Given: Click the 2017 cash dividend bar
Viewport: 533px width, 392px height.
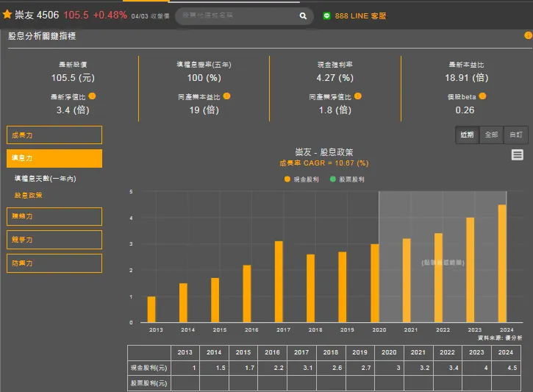Looking at the screenshot, I should point(279,282).
